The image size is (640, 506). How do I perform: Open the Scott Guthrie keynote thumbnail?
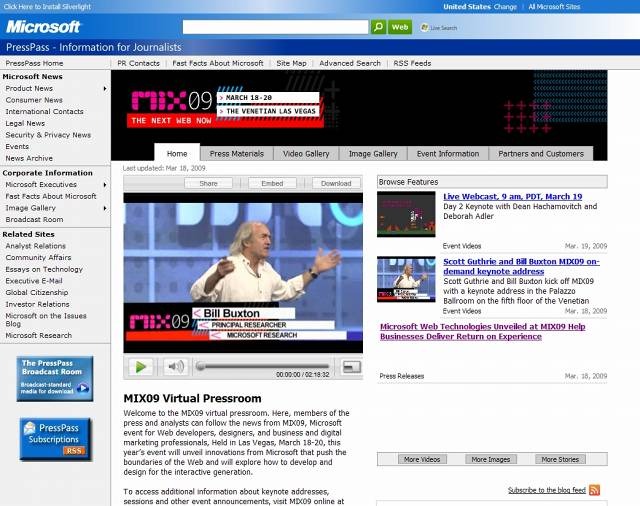(x=406, y=279)
